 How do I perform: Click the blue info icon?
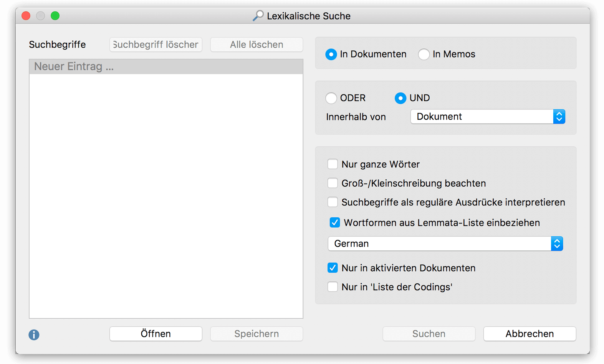34,334
